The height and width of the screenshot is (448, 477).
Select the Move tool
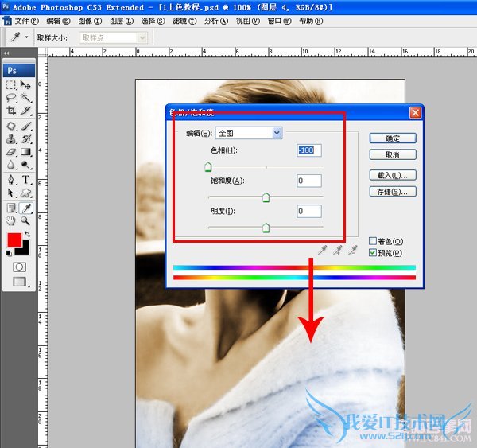tap(26, 84)
